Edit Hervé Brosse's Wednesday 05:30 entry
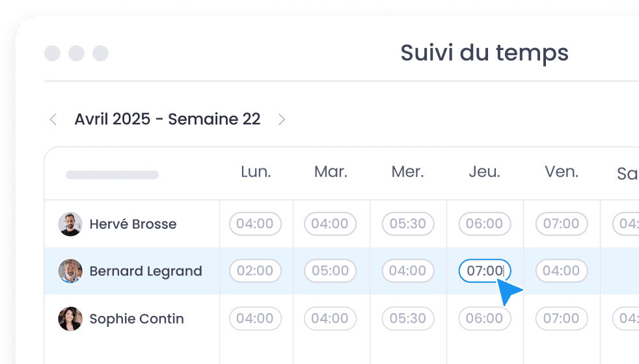 point(407,224)
